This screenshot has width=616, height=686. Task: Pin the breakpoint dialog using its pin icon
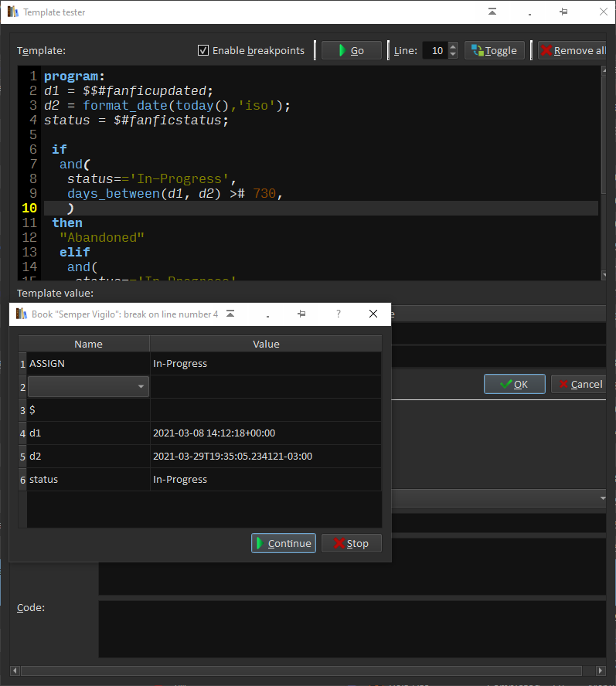click(302, 314)
